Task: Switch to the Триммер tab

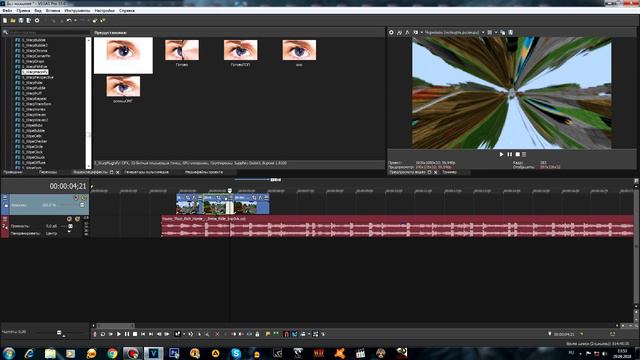Action: click(449, 172)
